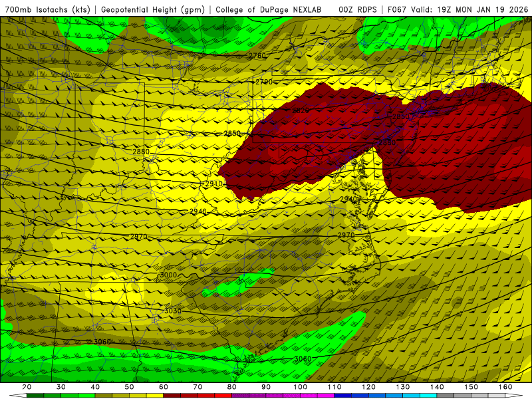532x399 pixels.
Task: Click the colorbar value 70
Action: (198, 387)
